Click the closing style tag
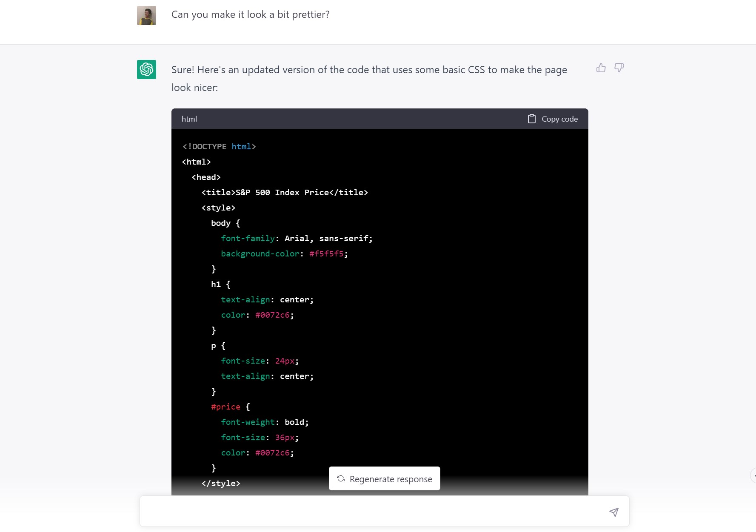The image size is (756, 532). click(221, 484)
